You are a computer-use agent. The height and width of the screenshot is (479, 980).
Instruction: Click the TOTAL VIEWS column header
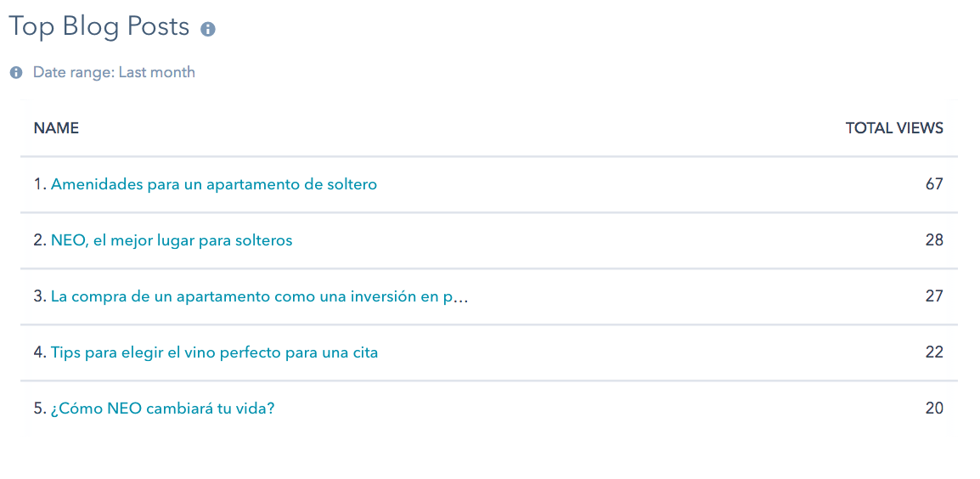tap(894, 128)
